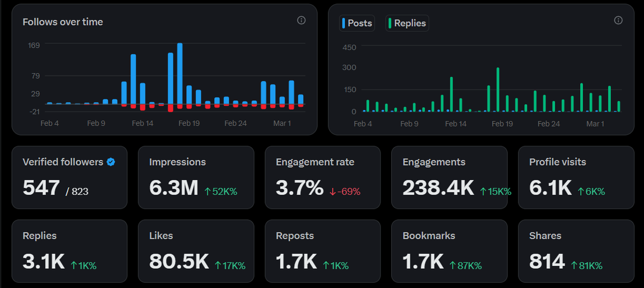Image resolution: width=644 pixels, height=288 pixels.
Task: Click the Feb 24 label on posts chart
Action: click(x=548, y=124)
